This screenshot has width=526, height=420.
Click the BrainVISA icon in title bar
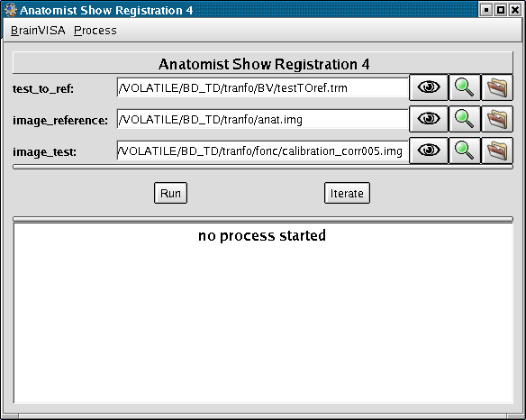(11, 10)
